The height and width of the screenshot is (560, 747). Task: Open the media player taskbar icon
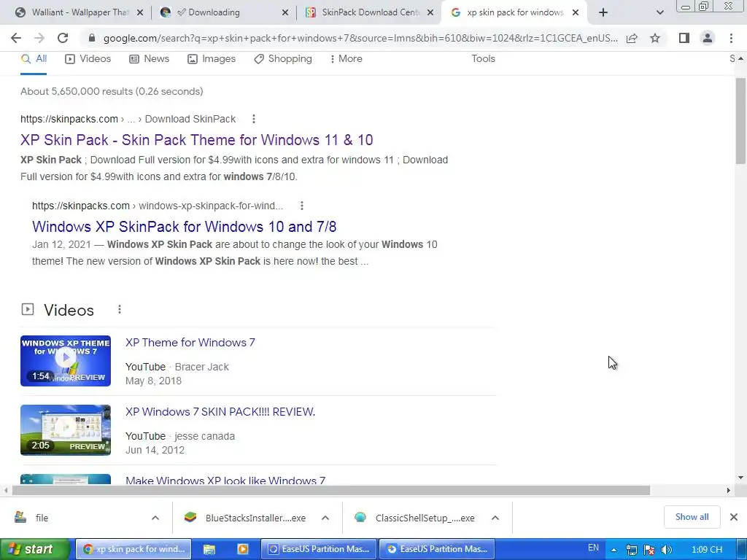[x=243, y=550]
